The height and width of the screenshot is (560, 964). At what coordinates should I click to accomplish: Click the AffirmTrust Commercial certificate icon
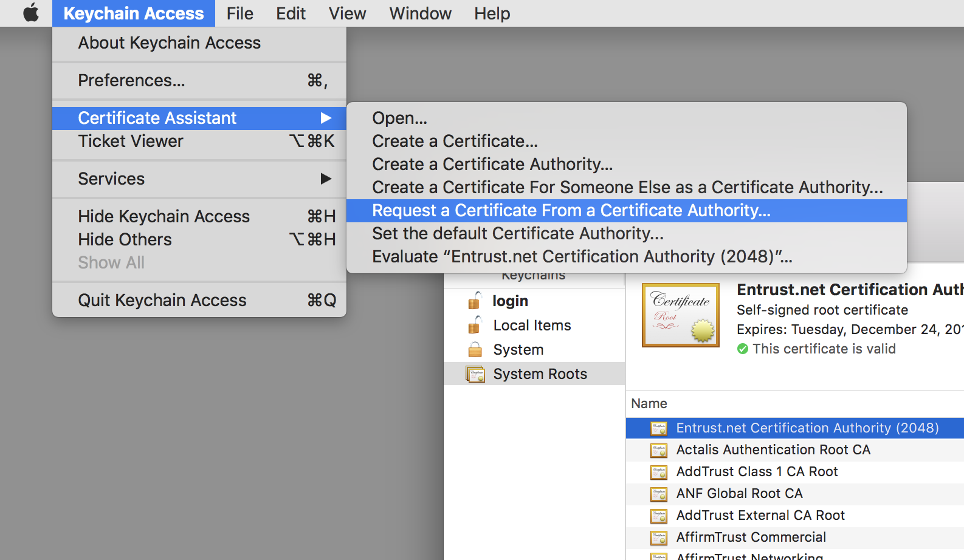click(659, 538)
